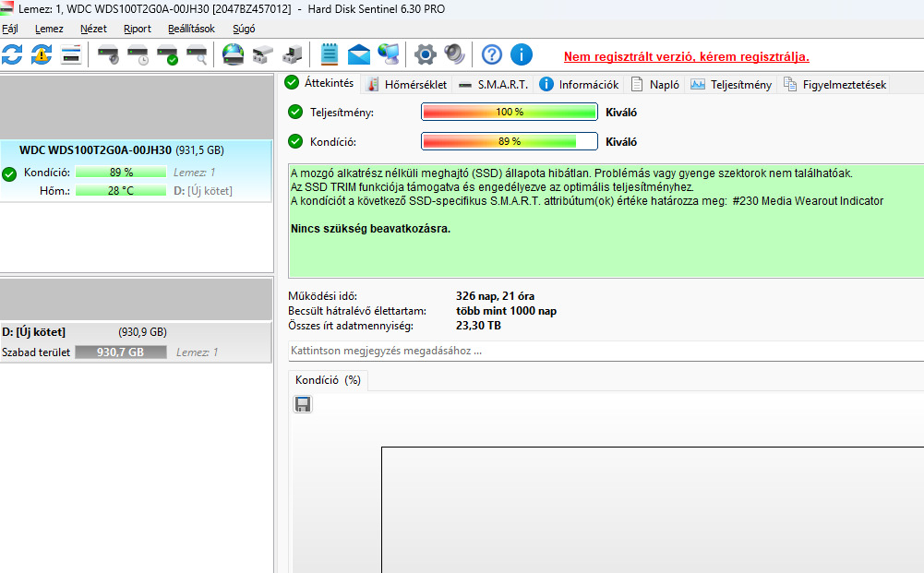Image resolution: width=924 pixels, height=573 pixels.
Task: Click the disk with magnifier surface test icon
Action: pyautogui.click(x=197, y=54)
